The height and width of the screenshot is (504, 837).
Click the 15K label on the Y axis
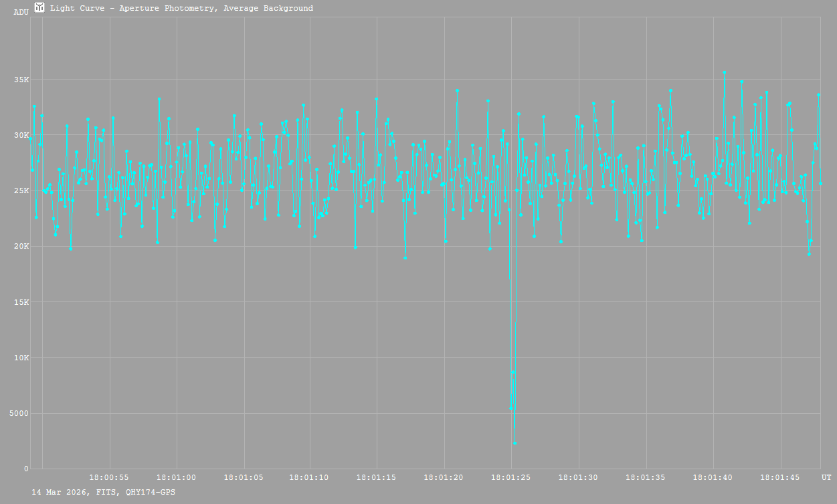pos(22,302)
